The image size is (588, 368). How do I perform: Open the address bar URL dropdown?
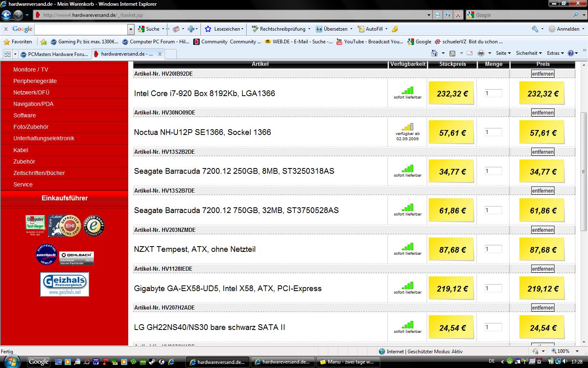pyautogui.click(x=429, y=15)
